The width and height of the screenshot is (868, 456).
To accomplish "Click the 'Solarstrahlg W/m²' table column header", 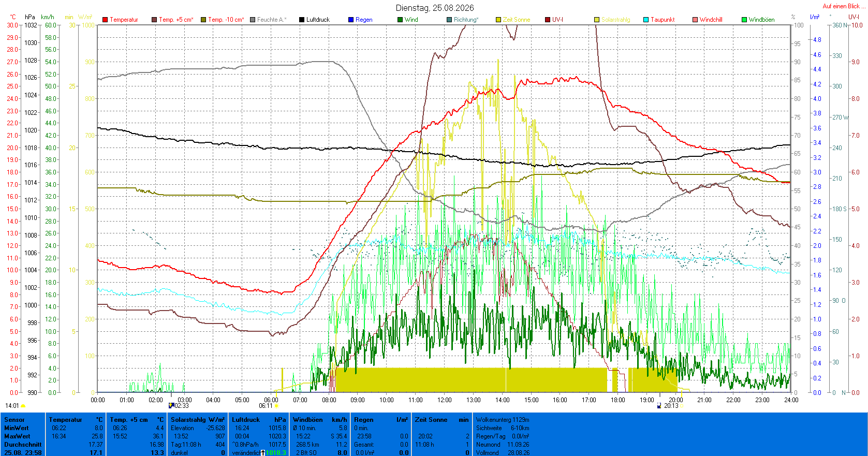I will point(198,420).
